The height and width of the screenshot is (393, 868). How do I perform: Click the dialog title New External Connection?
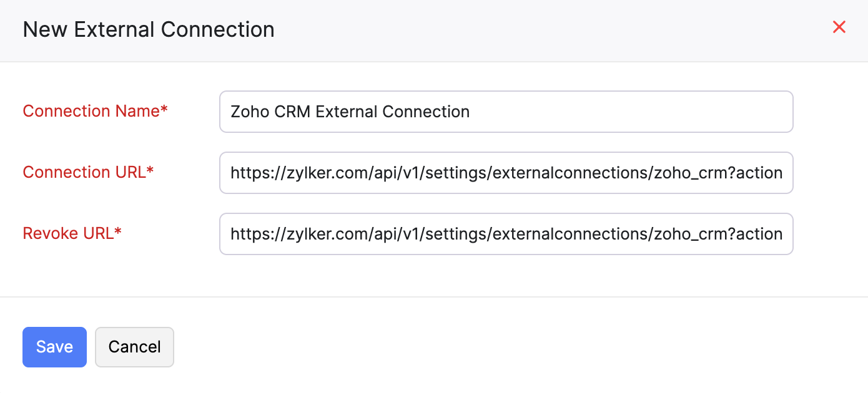[149, 29]
